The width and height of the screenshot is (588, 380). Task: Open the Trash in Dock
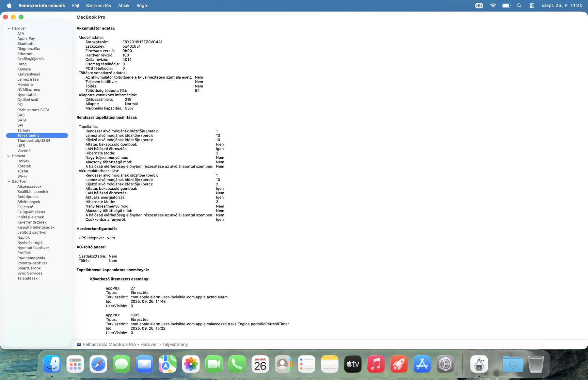536,364
